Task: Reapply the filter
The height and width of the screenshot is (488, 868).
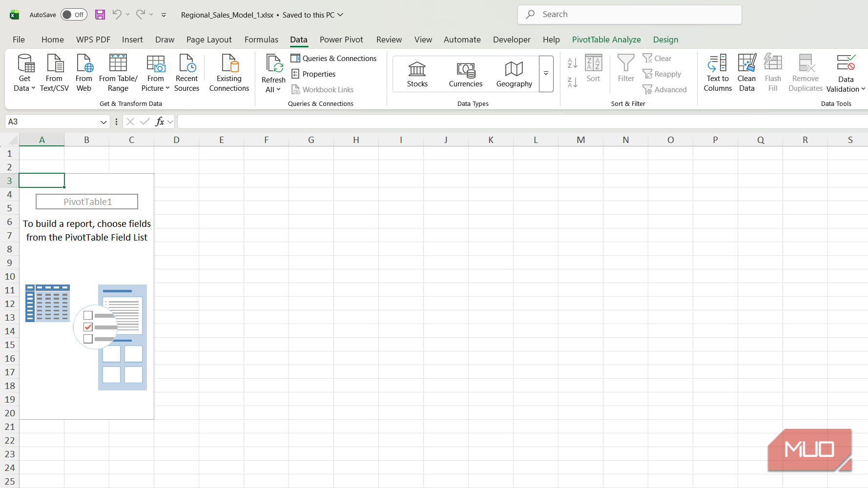Action: [x=662, y=74]
